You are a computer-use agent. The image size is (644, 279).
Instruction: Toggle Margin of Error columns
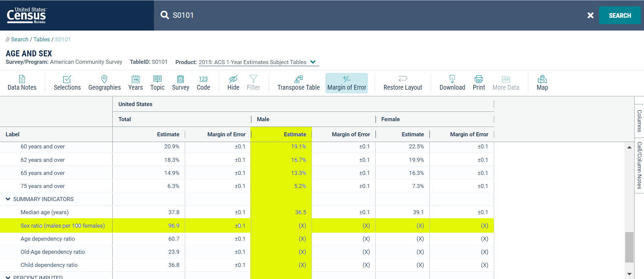[346, 83]
